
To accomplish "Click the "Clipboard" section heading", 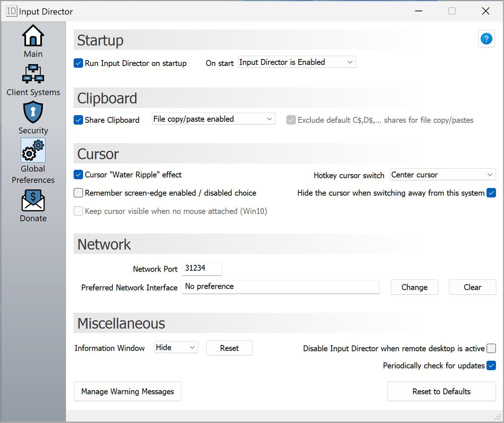I will [107, 98].
